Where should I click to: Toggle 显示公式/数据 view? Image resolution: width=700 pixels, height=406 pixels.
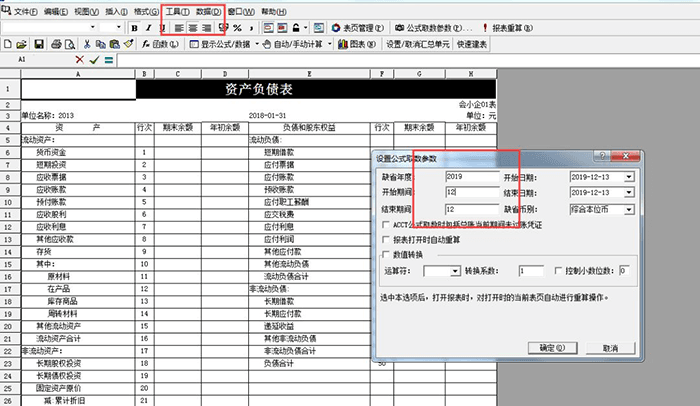click(x=219, y=44)
